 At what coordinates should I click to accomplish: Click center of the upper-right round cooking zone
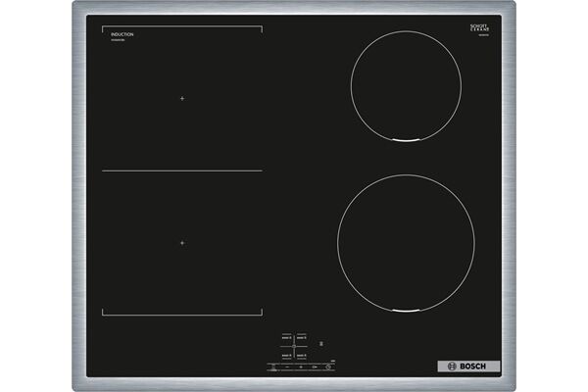406,86
